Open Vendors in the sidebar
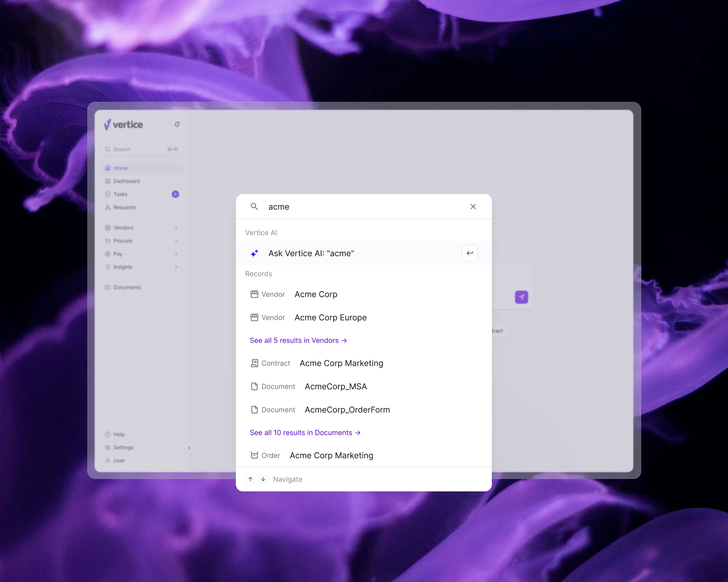This screenshot has height=582, width=728. 142,228
